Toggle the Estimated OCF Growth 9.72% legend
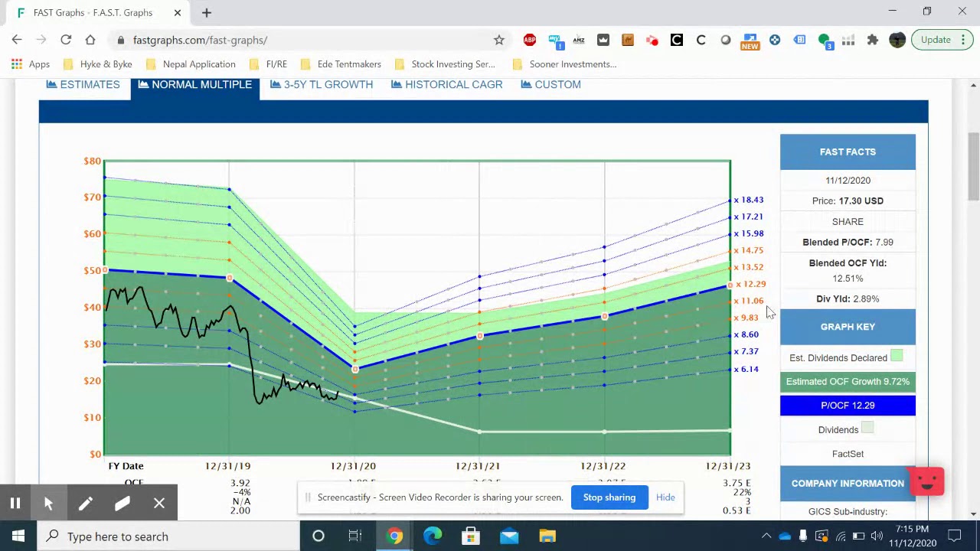The width and height of the screenshot is (980, 551). 848,381
